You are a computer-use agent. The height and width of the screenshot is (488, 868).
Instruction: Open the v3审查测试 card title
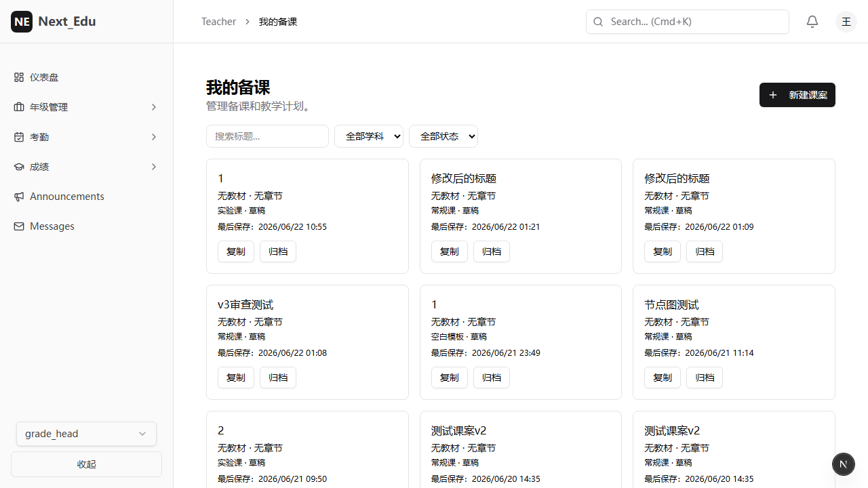click(x=245, y=305)
